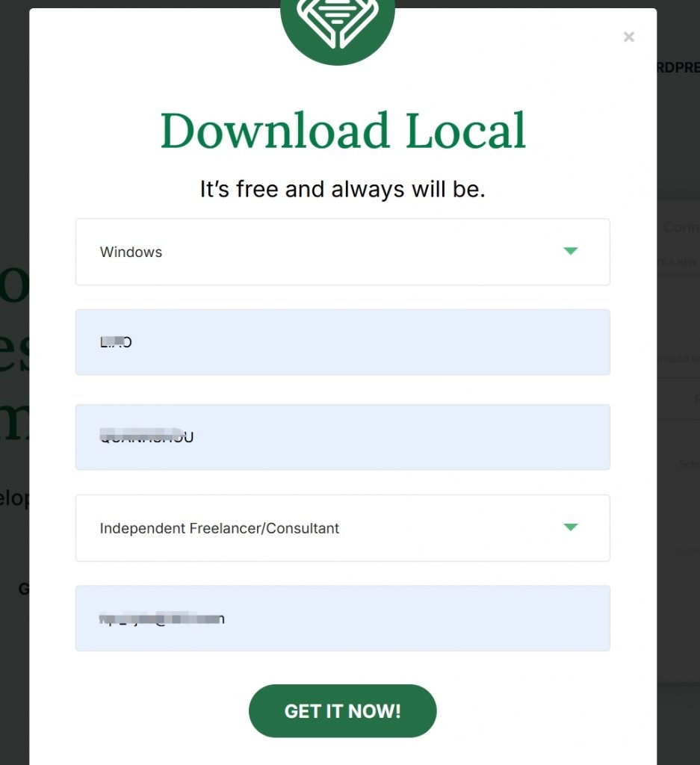This screenshot has width=700, height=765.
Task: Focus the first name input field
Action: (x=342, y=342)
